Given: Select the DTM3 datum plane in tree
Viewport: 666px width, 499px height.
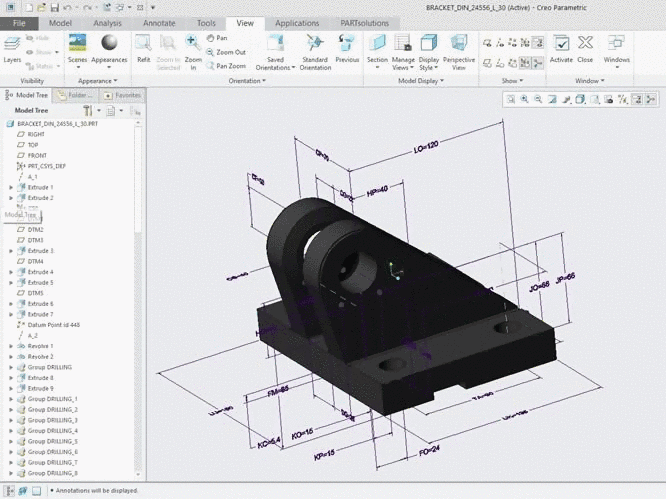Looking at the screenshot, I should click(x=35, y=240).
